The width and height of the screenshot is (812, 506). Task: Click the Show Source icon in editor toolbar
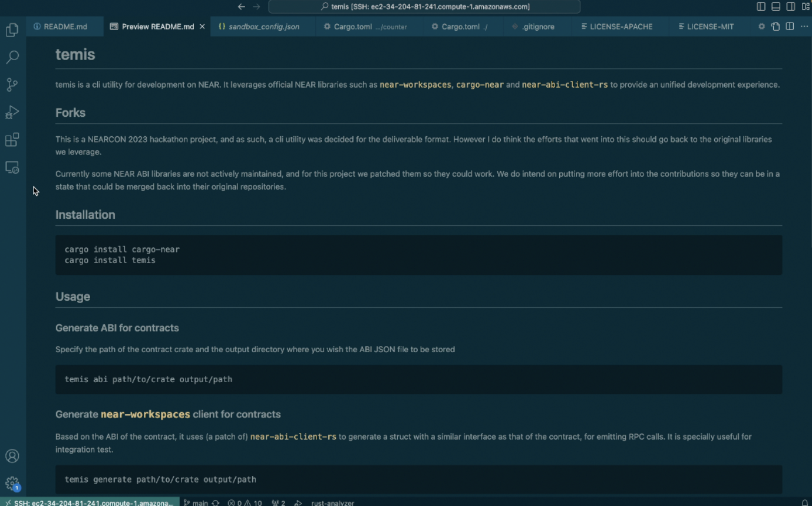click(x=775, y=27)
